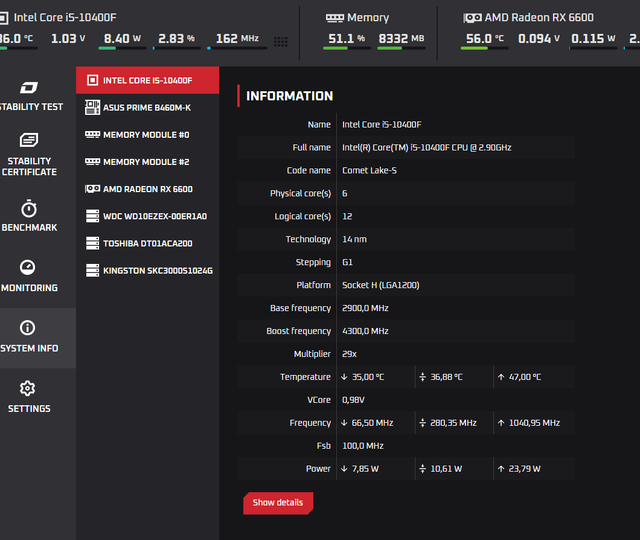Click the Show details button
This screenshot has height=540, width=640.
point(278,503)
